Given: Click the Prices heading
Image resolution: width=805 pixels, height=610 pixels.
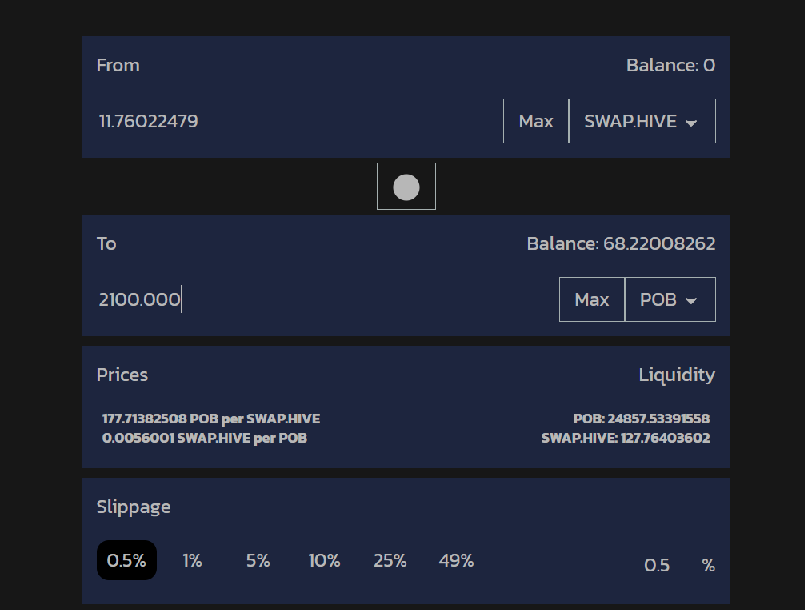Looking at the screenshot, I should click(122, 375).
